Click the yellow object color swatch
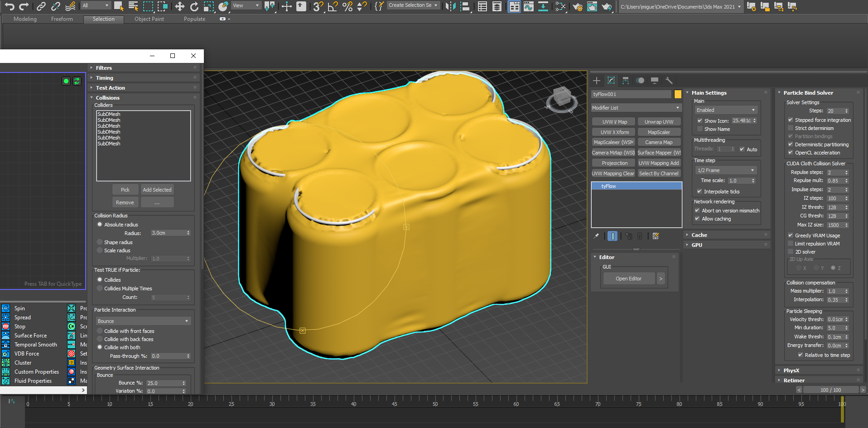The height and width of the screenshot is (428, 868). 678,94
